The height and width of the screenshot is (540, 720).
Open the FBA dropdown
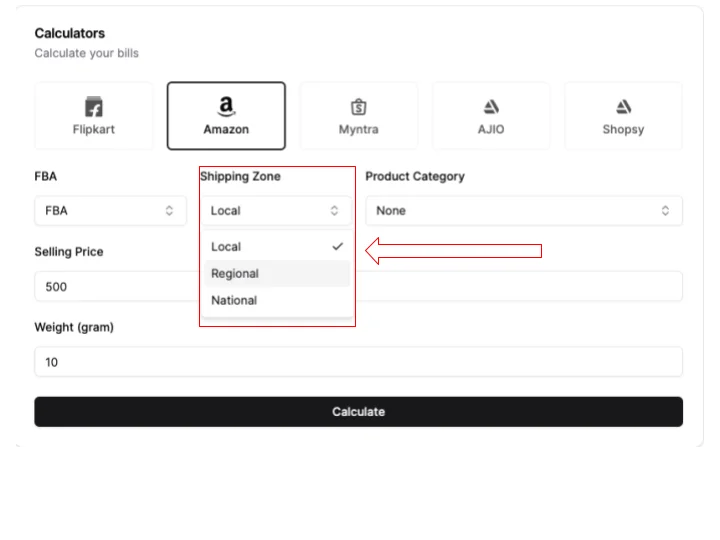click(110, 211)
